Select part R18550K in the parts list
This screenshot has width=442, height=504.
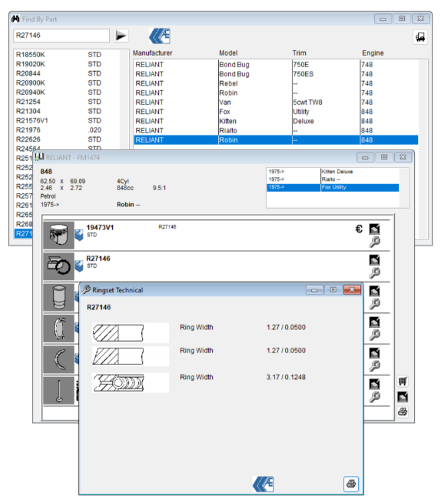click(67, 55)
